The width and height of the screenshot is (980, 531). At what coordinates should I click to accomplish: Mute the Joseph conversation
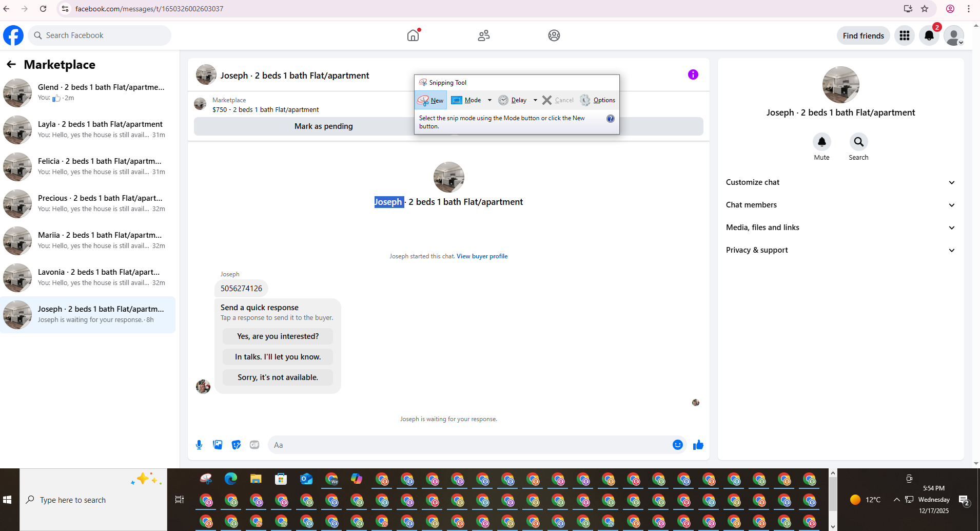coord(822,142)
